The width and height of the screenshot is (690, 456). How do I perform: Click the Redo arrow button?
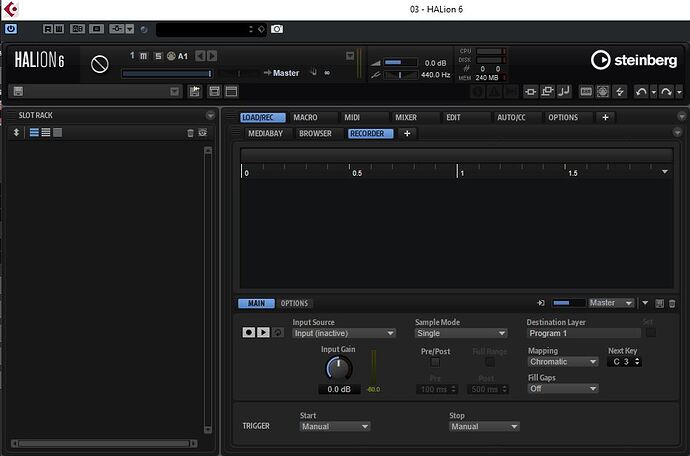coord(666,92)
